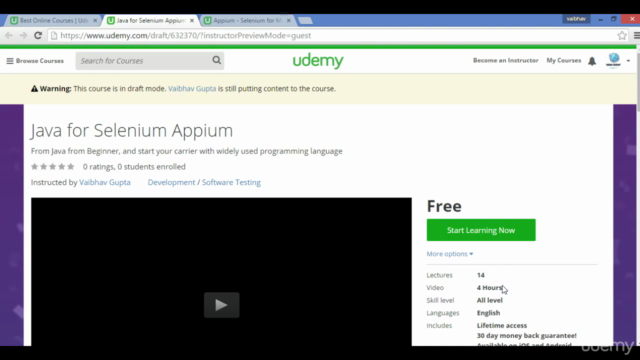This screenshot has width=640, height=360.
Task: Click the browser address bar URL
Action: tap(186, 36)
